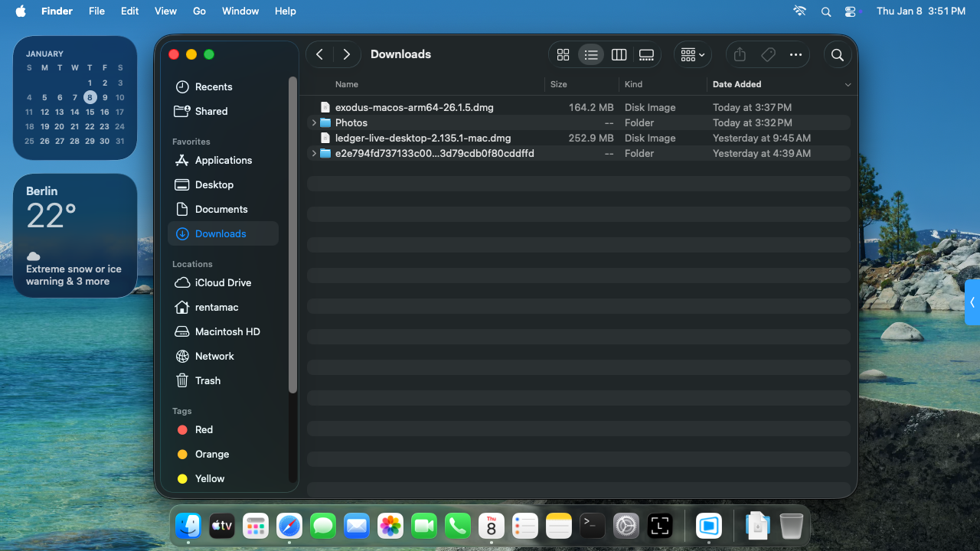Viewport: 980px width, 551px height.
Task: Open the Finder search field
Action: pos(837,55)
